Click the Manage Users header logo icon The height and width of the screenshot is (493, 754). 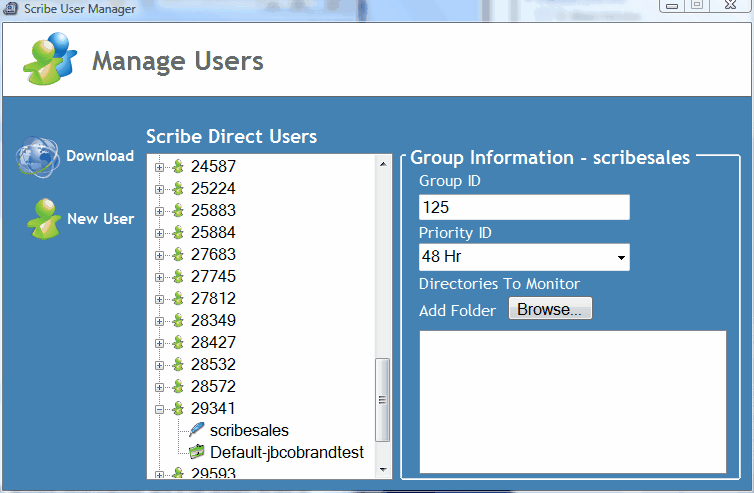click(x=50, y=59)
